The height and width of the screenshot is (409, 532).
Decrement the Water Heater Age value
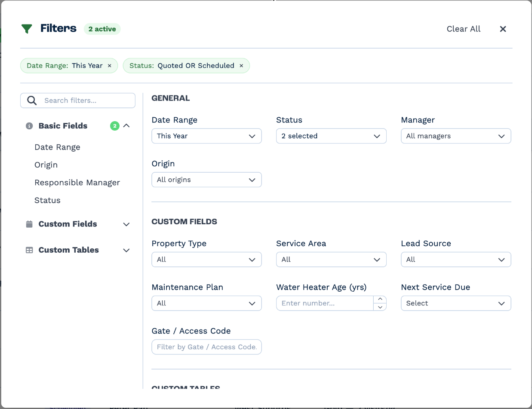pyautogui.click(x=380, y=307)
